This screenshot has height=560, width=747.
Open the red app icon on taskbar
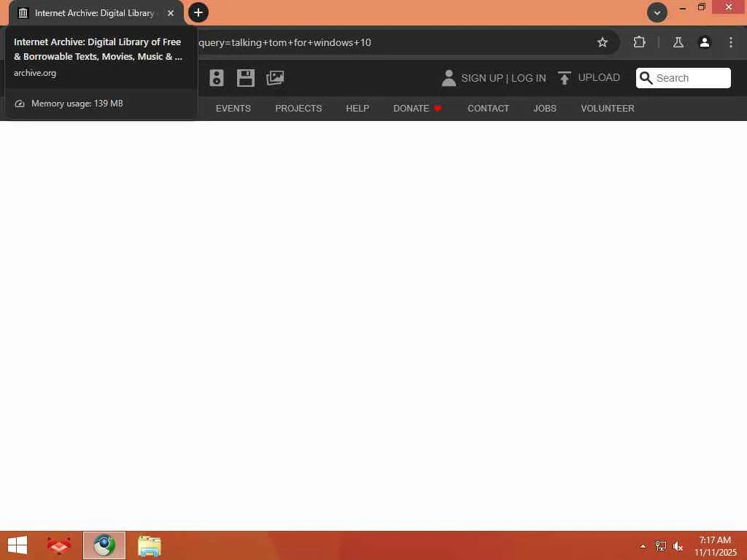point(58,545)
